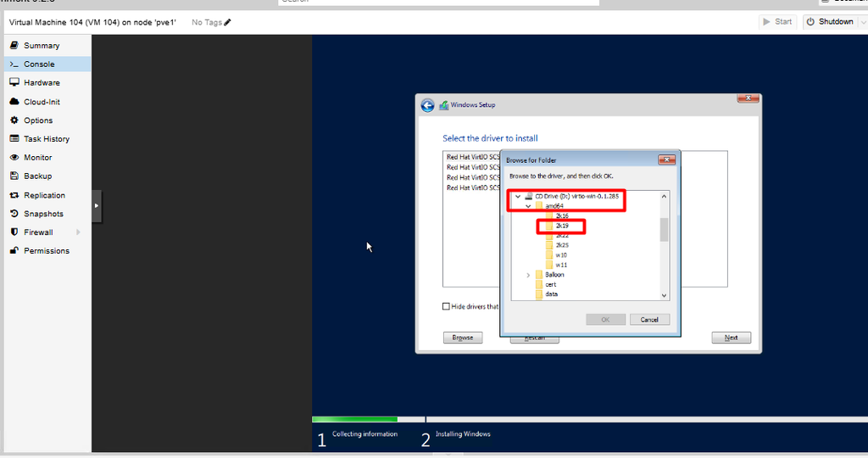The image size is (868, 458).
Task: Collapse the CD Drive (D:) tree node
Action: pyautogui.click(x=518, y=196)
